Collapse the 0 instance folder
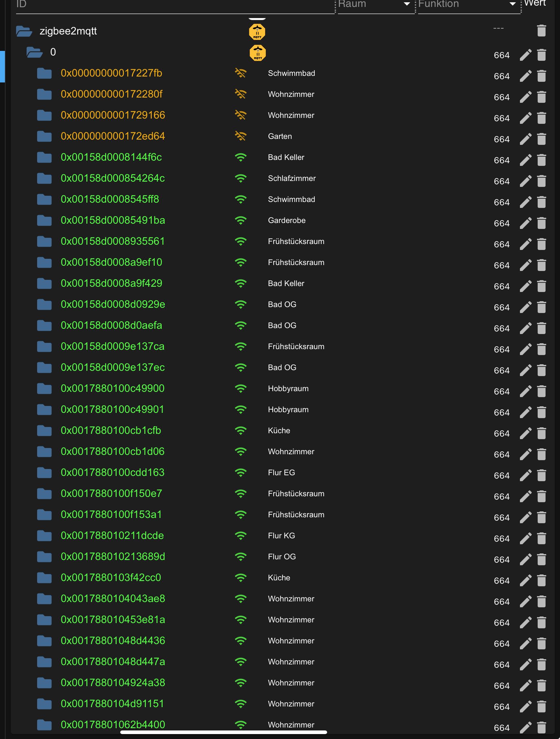 [x=35, y=53]
